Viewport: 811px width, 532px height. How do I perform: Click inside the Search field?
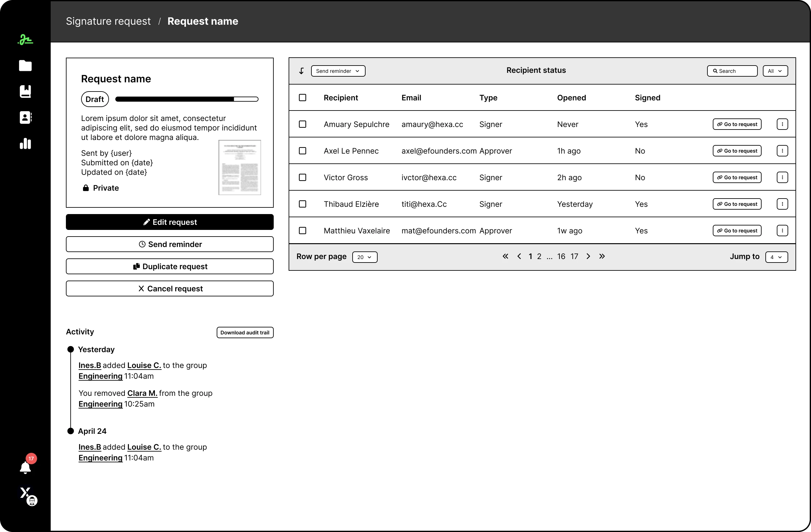[732, 71]
